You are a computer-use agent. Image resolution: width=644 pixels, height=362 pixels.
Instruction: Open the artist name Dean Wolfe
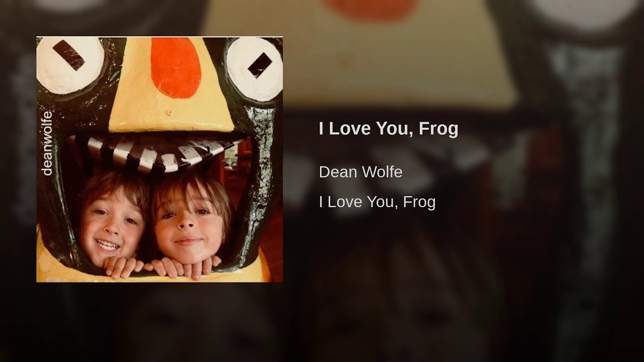pos(361,172)
